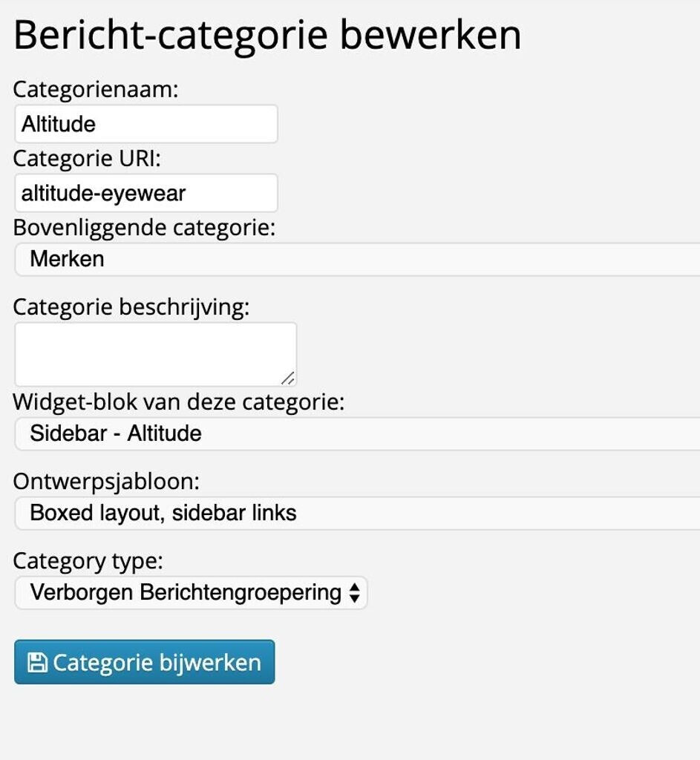
Task: Click the word bewerken in the page title
Action: [431, 35]
